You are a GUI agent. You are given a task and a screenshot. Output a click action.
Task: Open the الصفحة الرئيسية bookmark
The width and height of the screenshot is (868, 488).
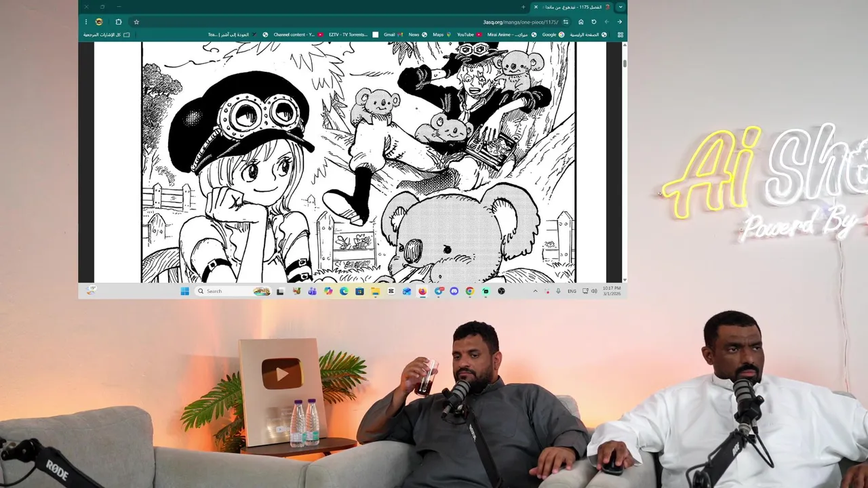(x=589, y=35)
